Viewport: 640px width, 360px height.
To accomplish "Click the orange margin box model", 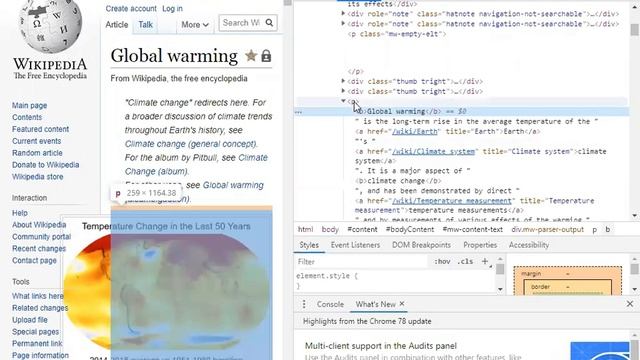I will (568, 273).
